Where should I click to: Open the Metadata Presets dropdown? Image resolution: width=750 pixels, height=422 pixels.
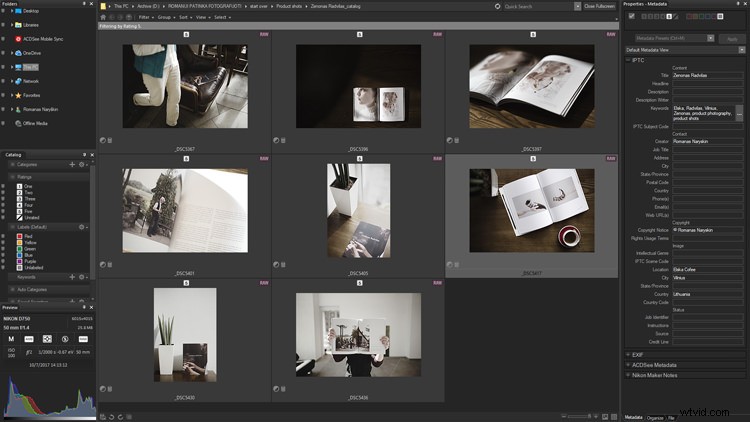(710, 38)
